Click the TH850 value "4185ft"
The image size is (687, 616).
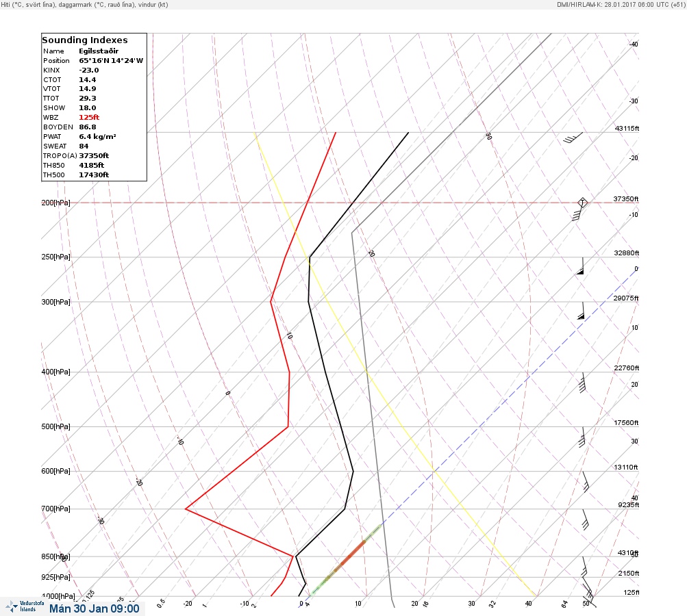coord(91,165)
